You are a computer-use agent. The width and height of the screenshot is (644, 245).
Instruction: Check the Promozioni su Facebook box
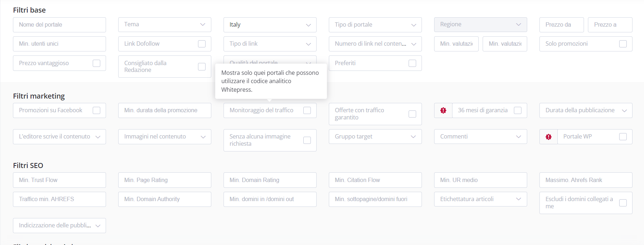(x=97, y=110)
